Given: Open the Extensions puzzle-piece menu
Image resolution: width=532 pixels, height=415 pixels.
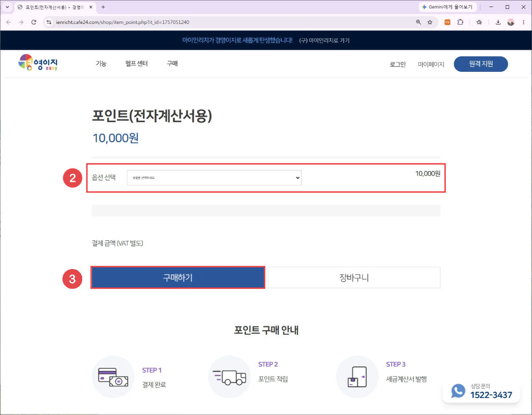Looking at the screenshot, I should pyautogui.click(x=461, y=22).
